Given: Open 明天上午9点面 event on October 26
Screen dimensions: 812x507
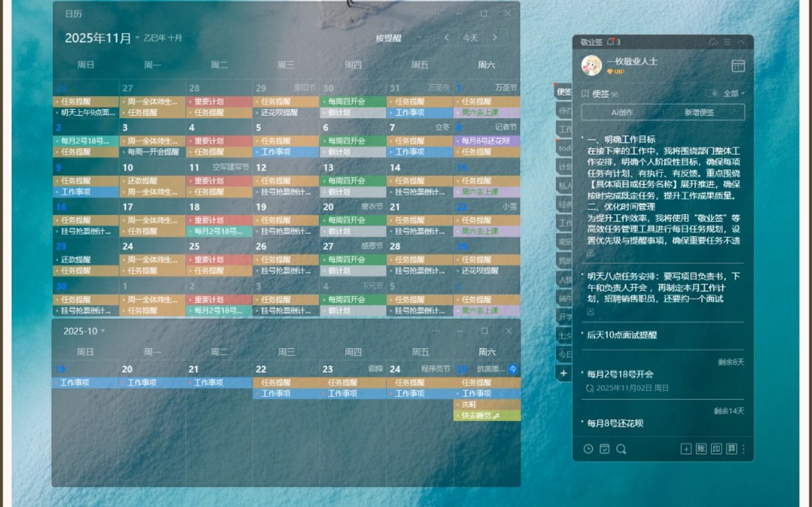Looking at the screenshot, I should (x=86, y=112).
